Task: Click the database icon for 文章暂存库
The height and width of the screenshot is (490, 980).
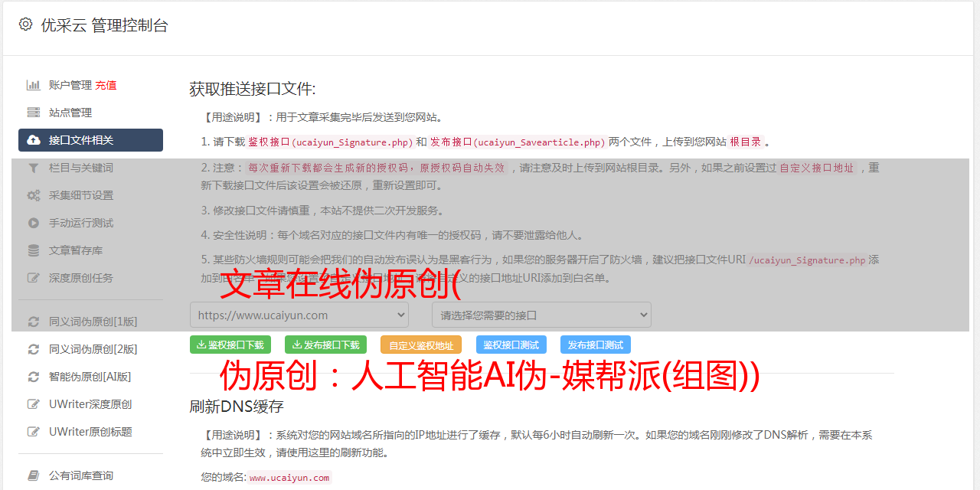Action: point(34,250)
